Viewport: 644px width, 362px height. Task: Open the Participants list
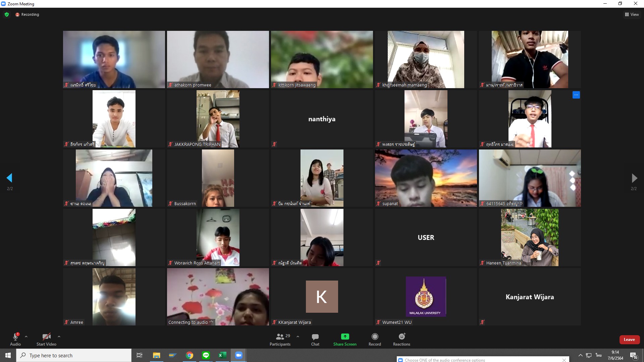tap(280, 339)
